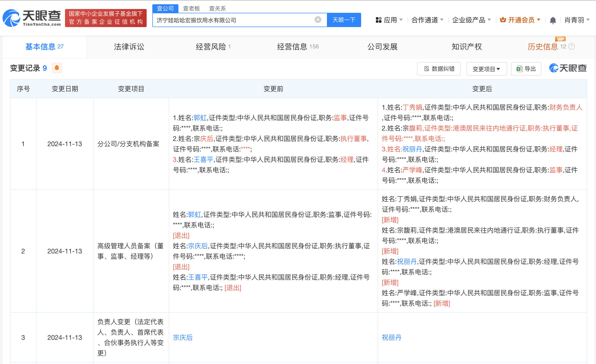The height and width of the screenshot is (364, 596).
Task: Clear the search box with X icon
Action: click(318, 20)
